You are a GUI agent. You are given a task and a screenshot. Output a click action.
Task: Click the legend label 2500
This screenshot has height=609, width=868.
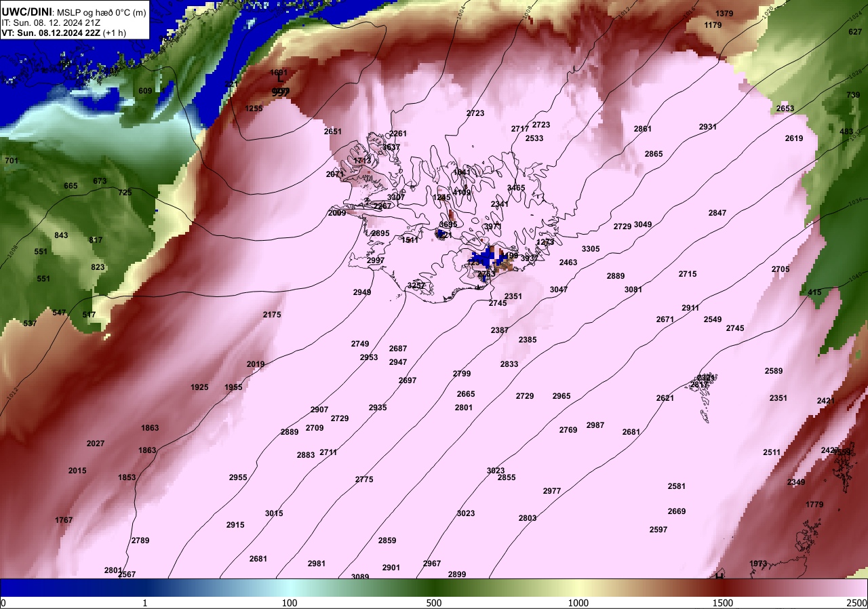[x=857, y=603]
